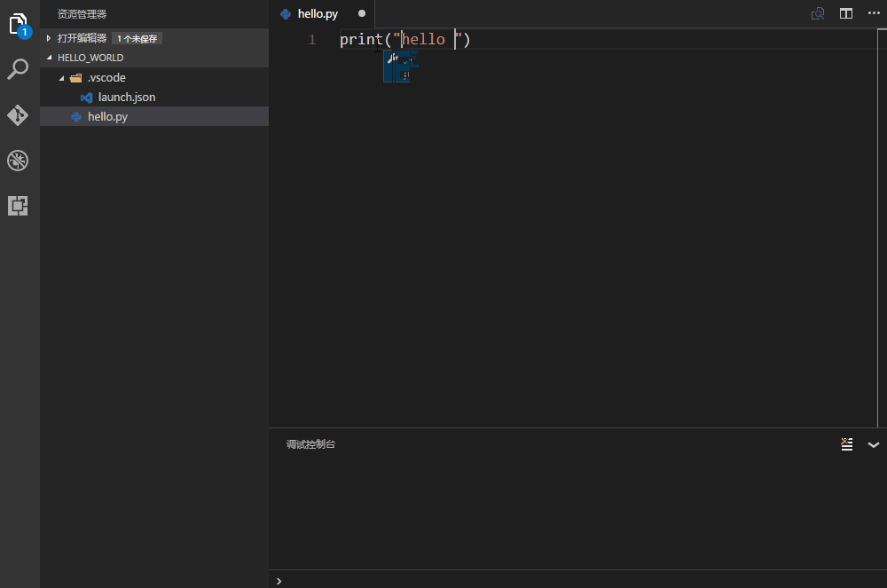Collapse the HELLO_WORLD folder section
This screenshot has width=887, height=588.
click(50, 57)
